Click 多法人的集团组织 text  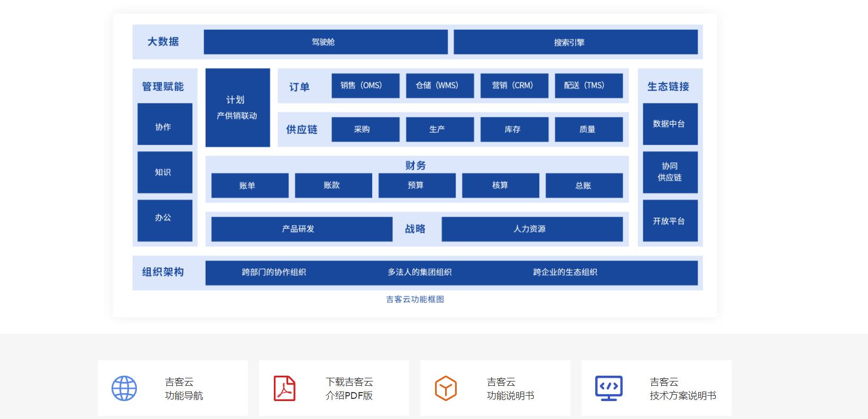[x=420, y=272]
